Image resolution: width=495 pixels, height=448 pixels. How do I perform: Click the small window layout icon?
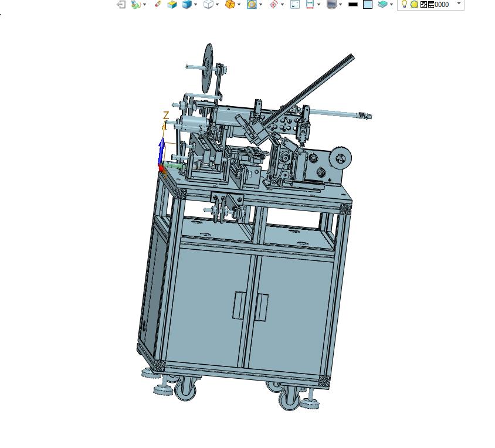click(x=295, y=5)
